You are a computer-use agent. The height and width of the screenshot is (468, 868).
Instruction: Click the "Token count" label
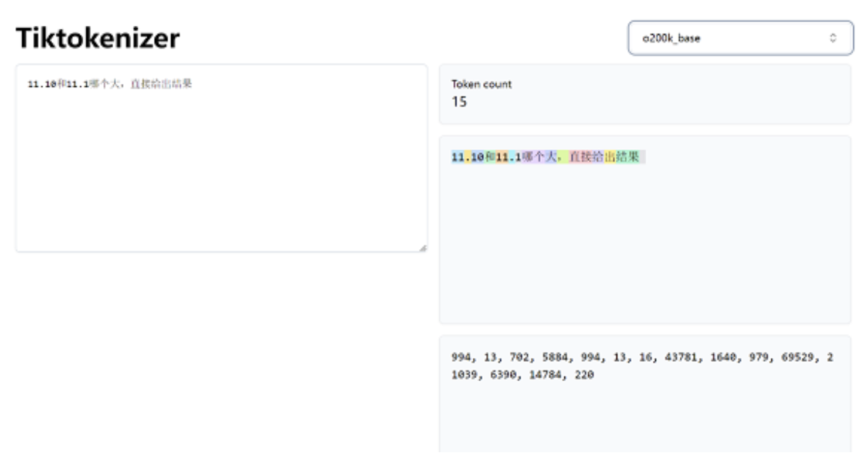click(x=481, y=84)
